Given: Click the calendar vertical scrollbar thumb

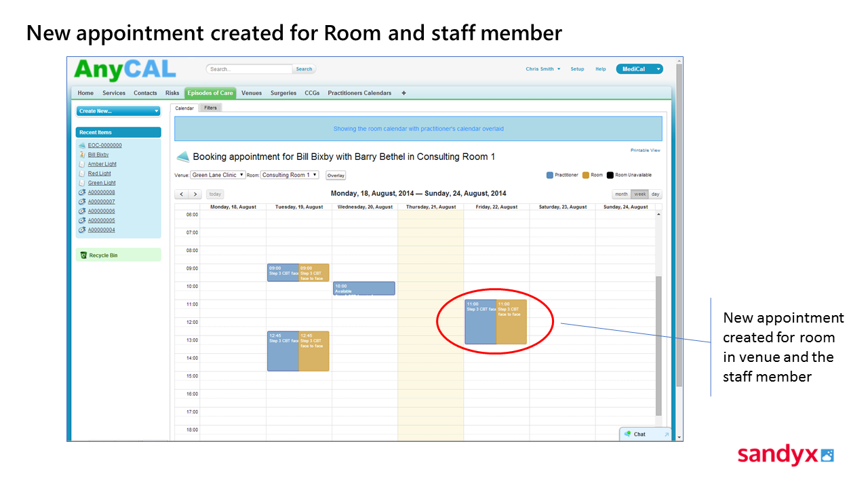Looking at the screenshot, I should 658,346.
